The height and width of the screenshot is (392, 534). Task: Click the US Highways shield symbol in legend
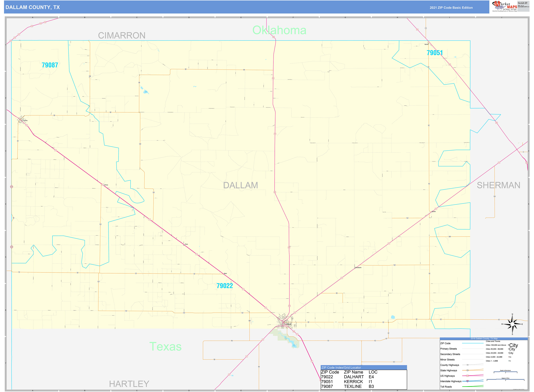coord(467,376)
